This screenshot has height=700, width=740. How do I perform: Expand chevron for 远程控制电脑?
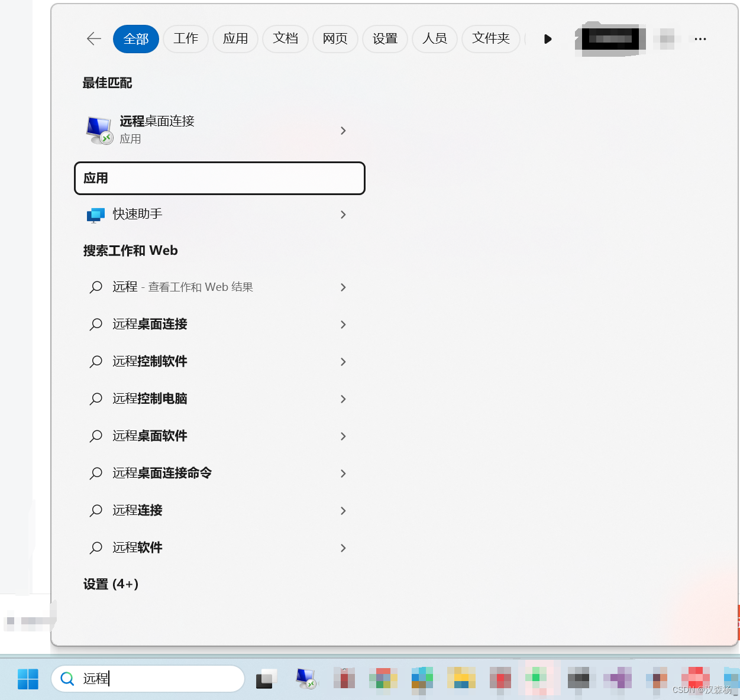pos(343,399)
